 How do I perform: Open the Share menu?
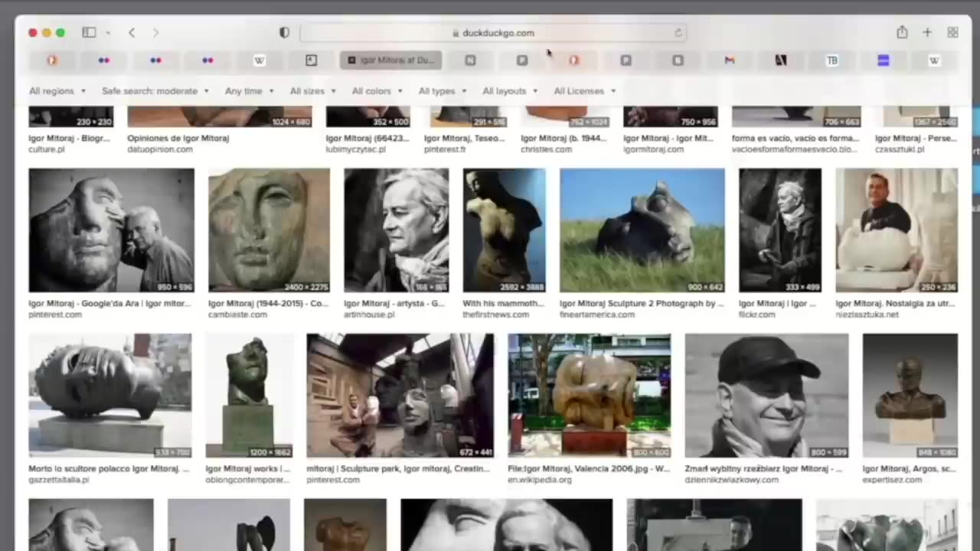click(902, 32)
